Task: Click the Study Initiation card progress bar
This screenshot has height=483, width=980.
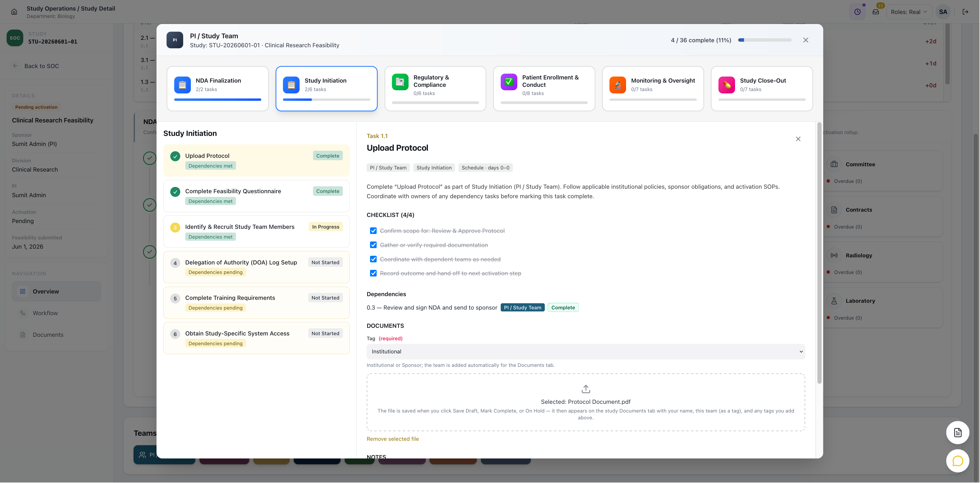Action: pyautogui.click(x=326, y=100)
